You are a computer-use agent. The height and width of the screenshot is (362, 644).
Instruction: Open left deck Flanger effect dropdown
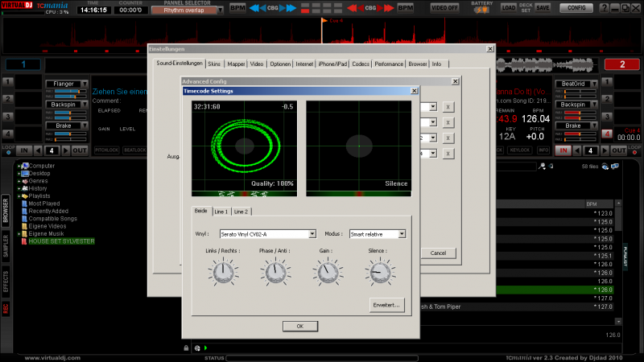tap(85, 84)
